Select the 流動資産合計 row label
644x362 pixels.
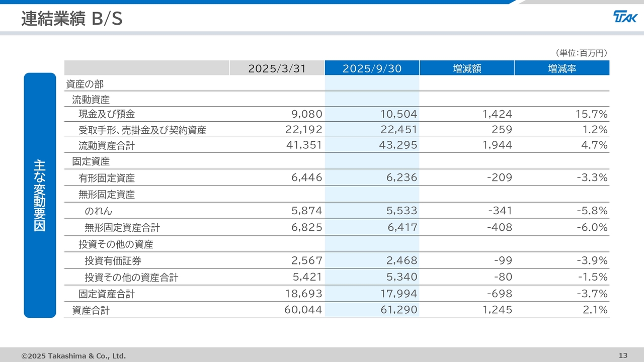pos(107,146)
